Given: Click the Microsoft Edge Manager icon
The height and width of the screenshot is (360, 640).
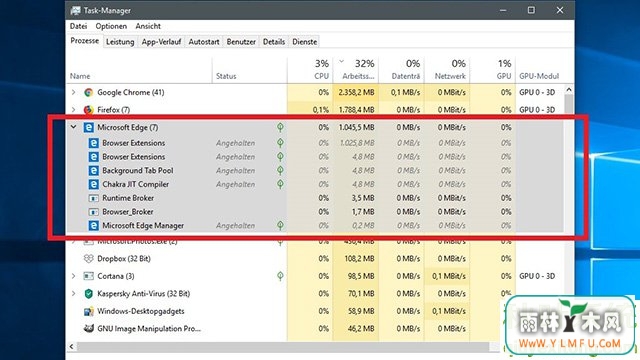Looking at the screenshot, I should [x=93, y=226].
